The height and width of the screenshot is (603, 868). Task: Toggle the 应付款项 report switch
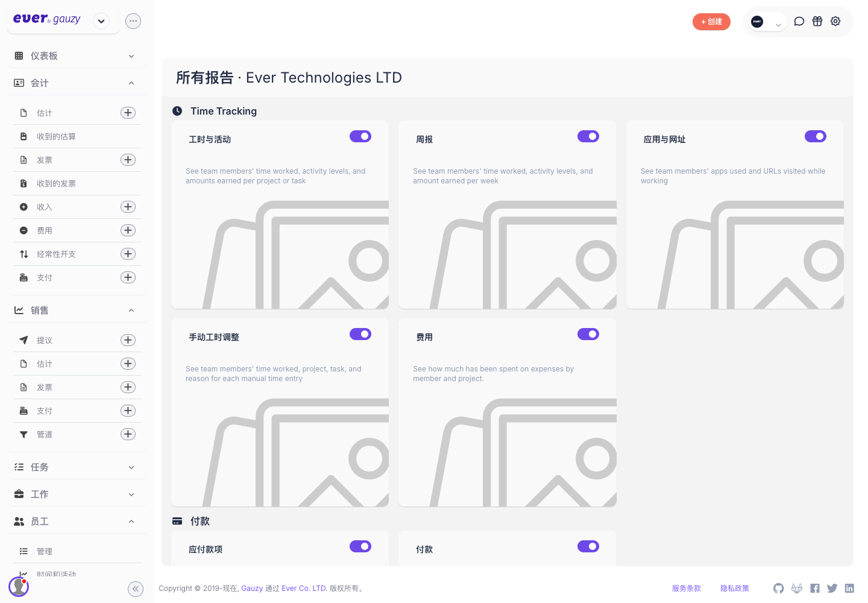360,546
